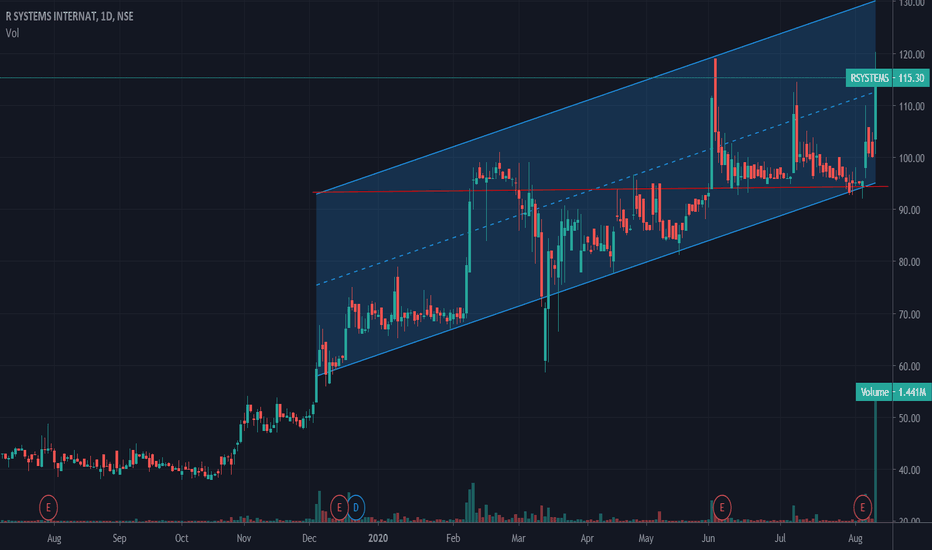Click 120.00 on the price axis
The width and height of the screenshot is (932, 550).
tap(912, 55)
